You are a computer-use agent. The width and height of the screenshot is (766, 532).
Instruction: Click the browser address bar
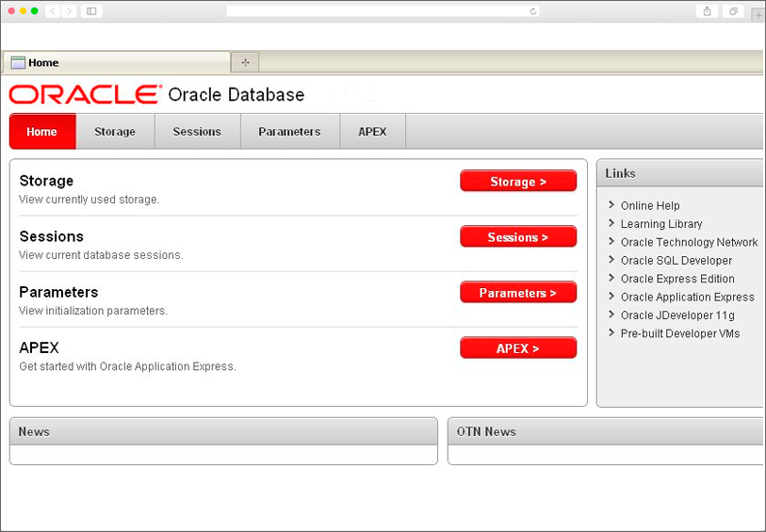pos(383,10)
